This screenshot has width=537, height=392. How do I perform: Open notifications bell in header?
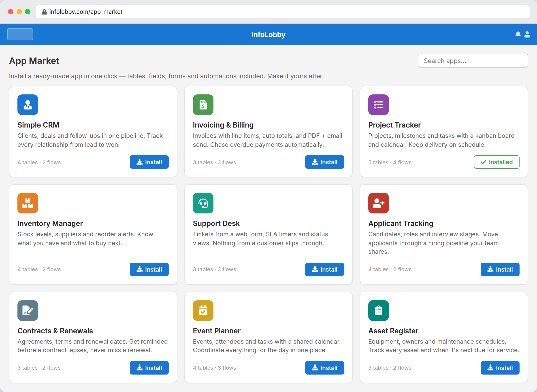click(518, 34)
